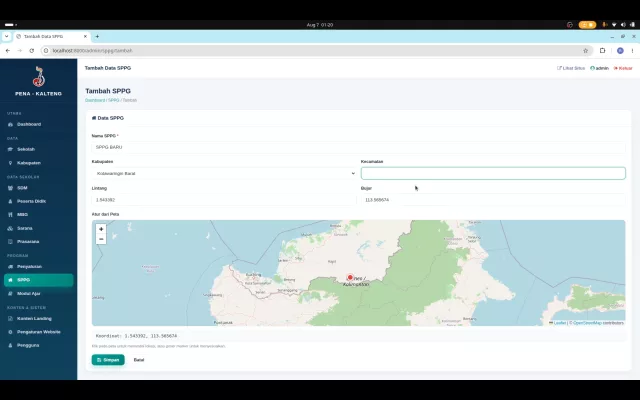Open a new browser tab

click(x=97, y=36)
